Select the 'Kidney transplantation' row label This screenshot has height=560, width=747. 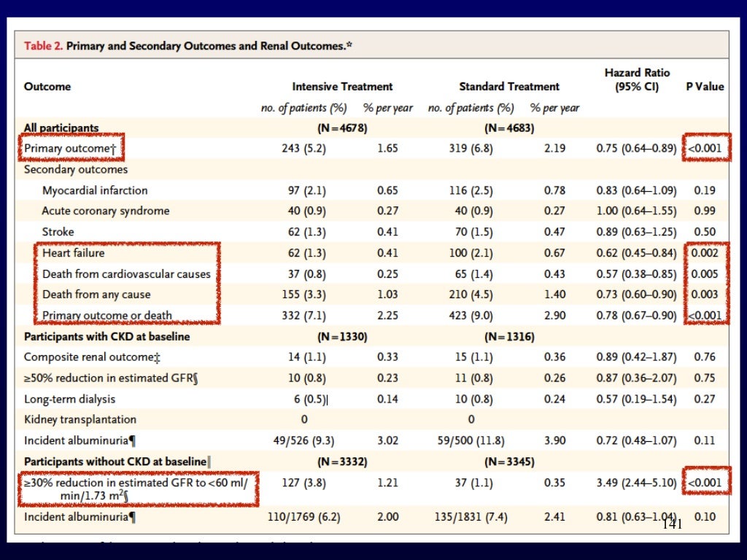[80, 419]
